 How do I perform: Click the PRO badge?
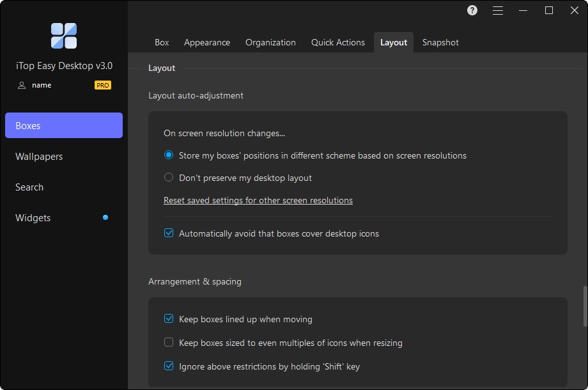point(102,85)
